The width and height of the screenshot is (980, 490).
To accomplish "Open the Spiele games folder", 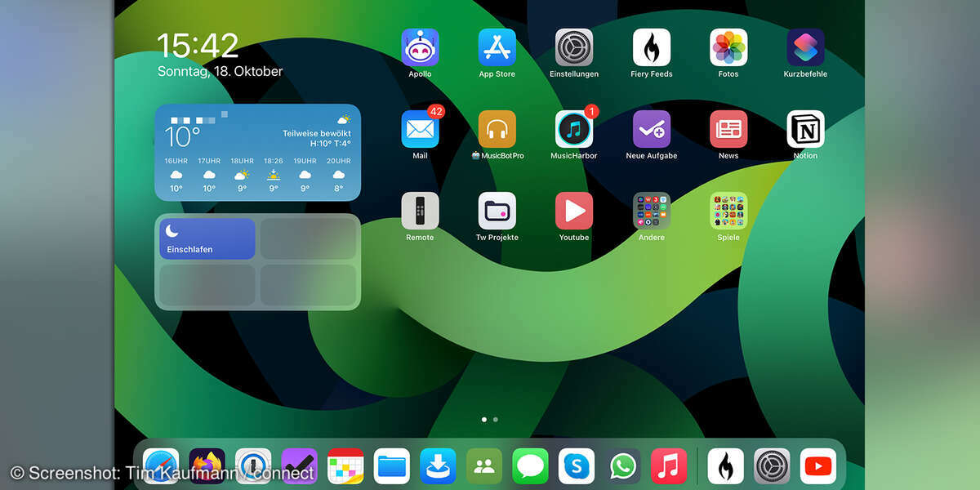I will point(728,211).
